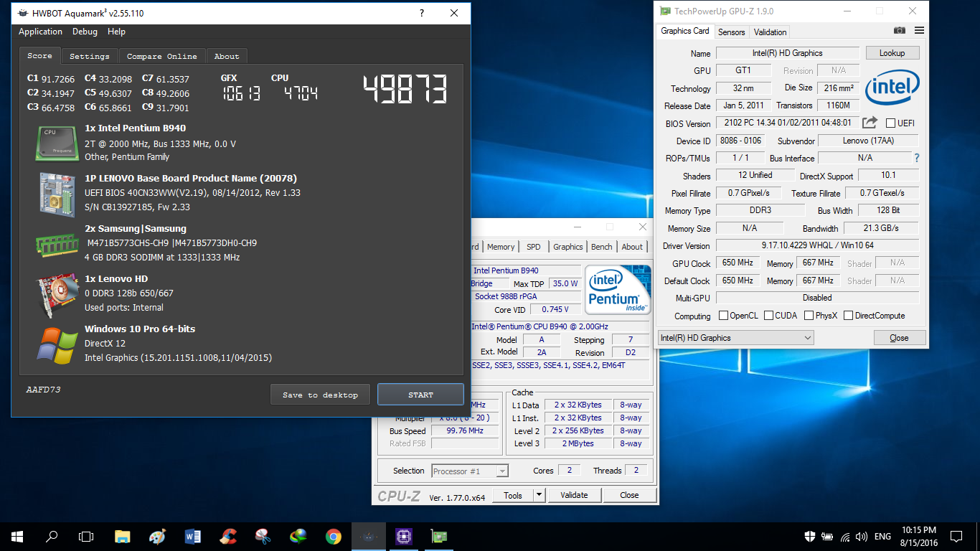This screenshot has height=551, width=980.
Task: Open the Application menu in Aquamark
Action: click(x=40, y=32)
